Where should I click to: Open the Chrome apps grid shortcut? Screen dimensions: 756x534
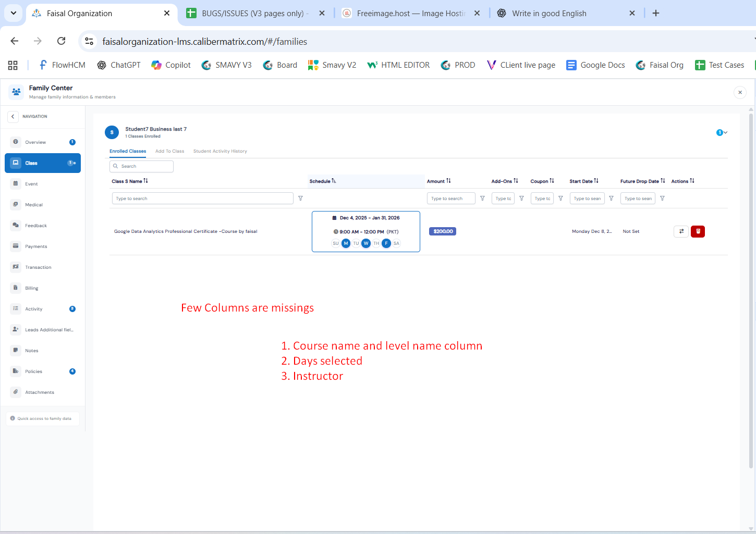(13, 65)
